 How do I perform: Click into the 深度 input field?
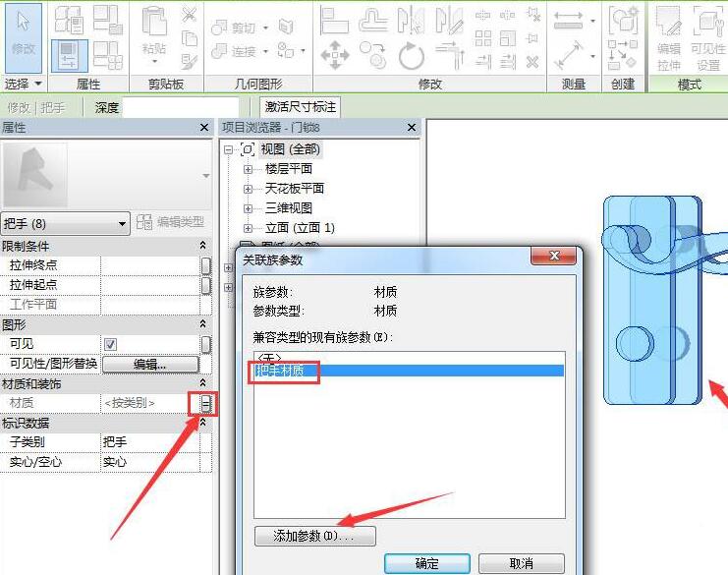[180, 107]
